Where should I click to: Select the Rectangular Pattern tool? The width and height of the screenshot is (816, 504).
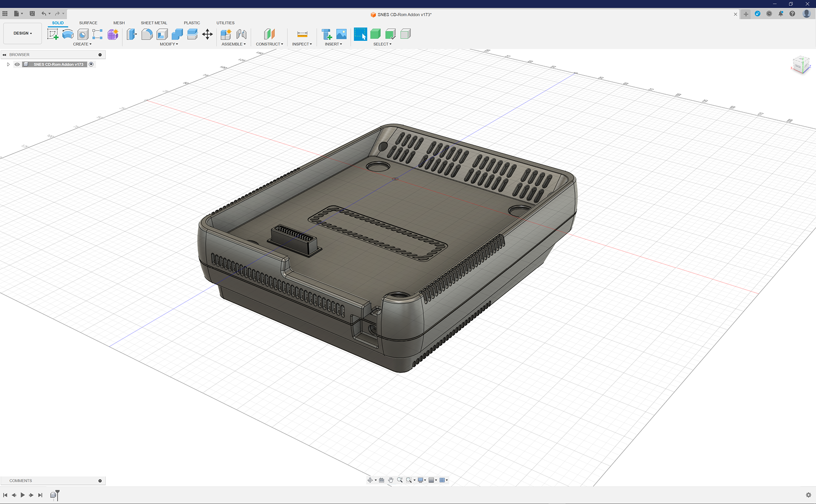pos(98,34)
